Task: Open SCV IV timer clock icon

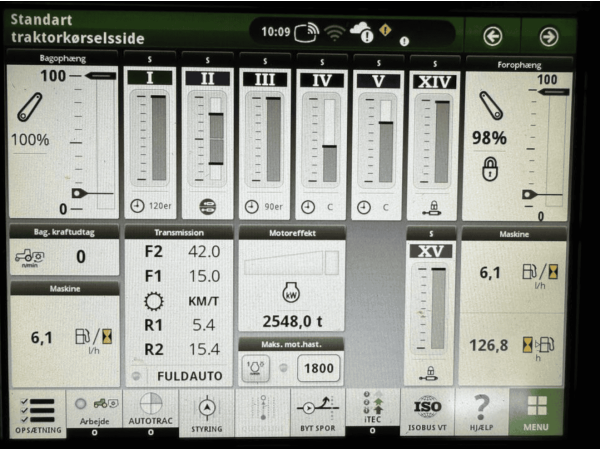Action: tap(308, 207)
